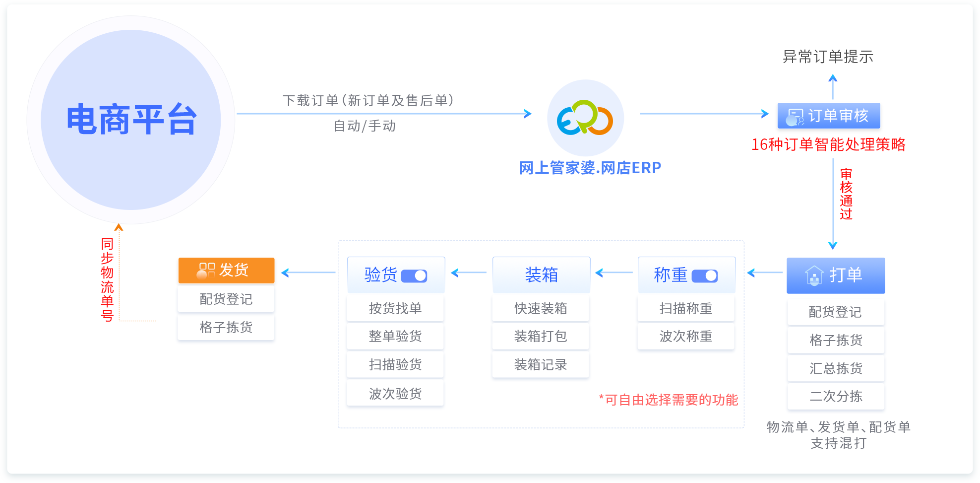Click the 订单审核 button

tap(829, 116)
